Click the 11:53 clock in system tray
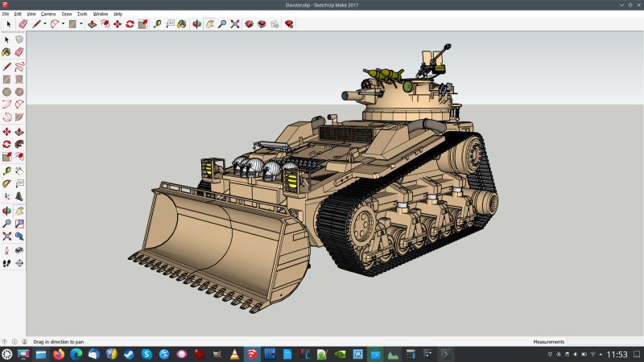 click(617, 354)
